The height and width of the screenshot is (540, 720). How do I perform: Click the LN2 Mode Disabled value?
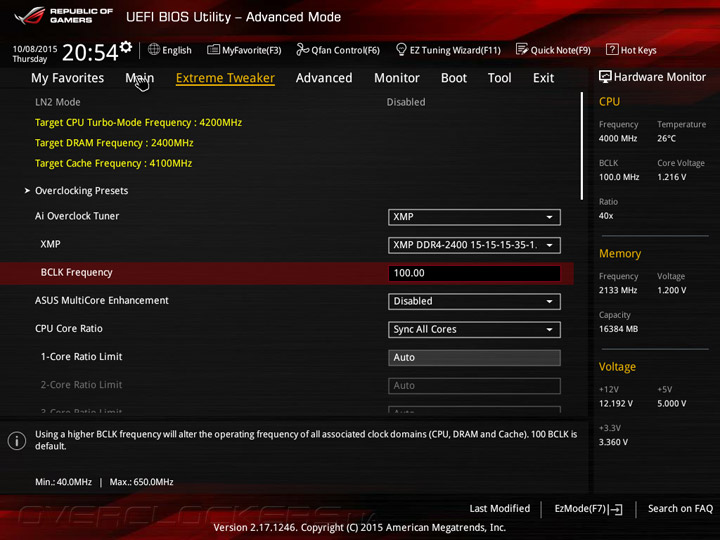coord(406,102)
